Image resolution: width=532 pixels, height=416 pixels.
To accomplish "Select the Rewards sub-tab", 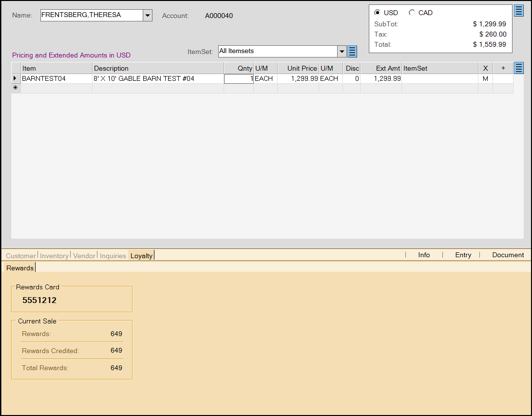I will coord(20,268).
